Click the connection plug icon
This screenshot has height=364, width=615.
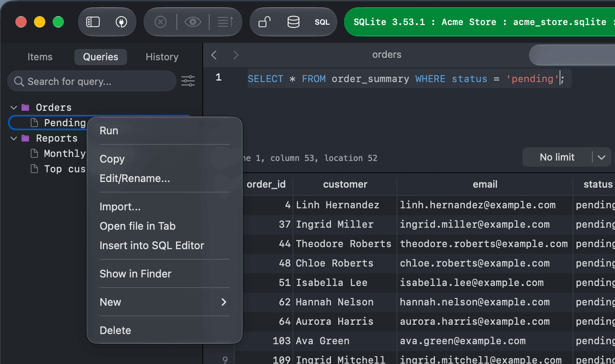(x=121, y=22)
